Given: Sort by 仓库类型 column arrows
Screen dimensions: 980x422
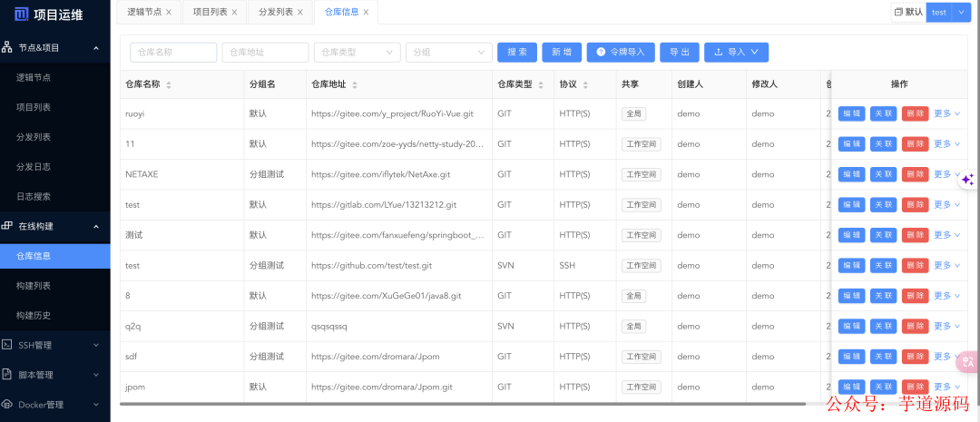Looking at the screenshot, I should point(541,85).
